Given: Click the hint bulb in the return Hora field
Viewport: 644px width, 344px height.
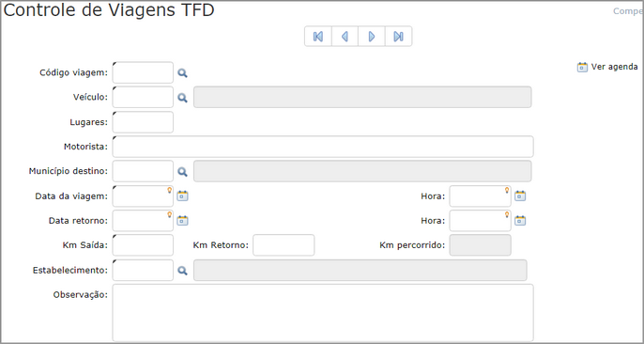Looking at the screenshot, I should tap(506, 214).
